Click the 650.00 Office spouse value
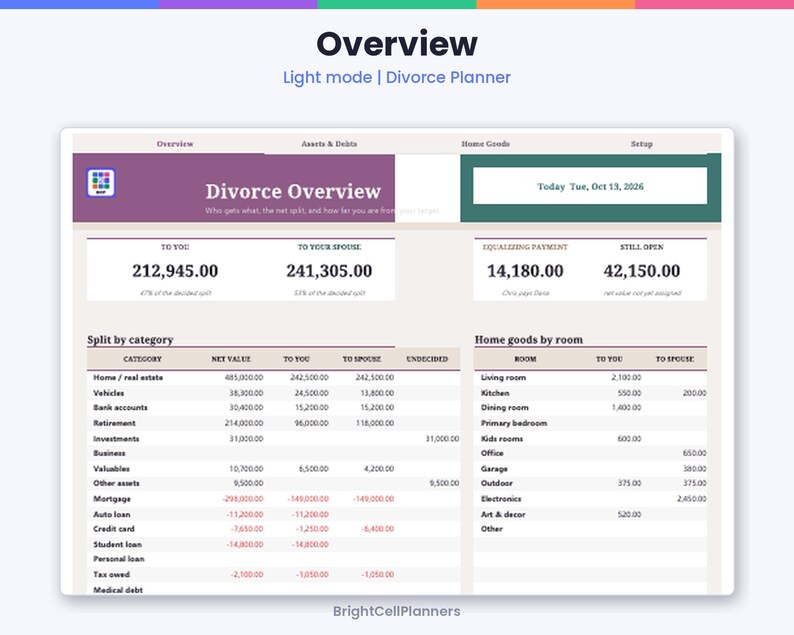Viewport: 794px width, 635px height. point(694,453)
